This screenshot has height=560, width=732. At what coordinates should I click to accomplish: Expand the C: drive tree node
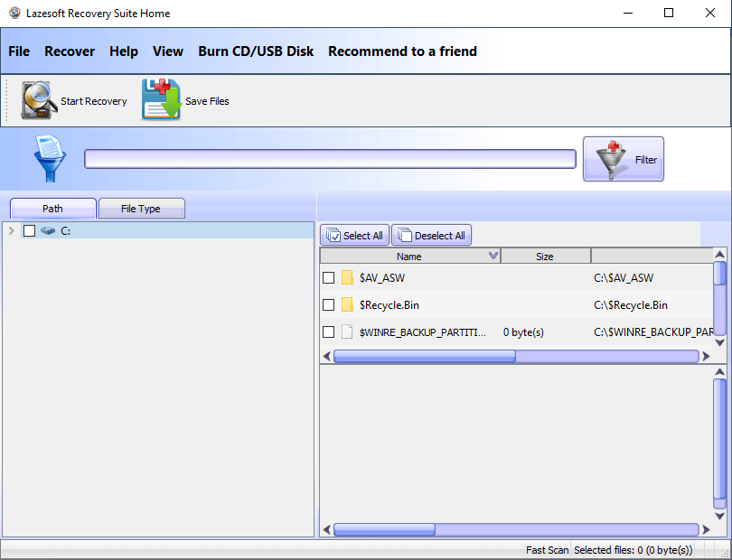tap(12, 230)
